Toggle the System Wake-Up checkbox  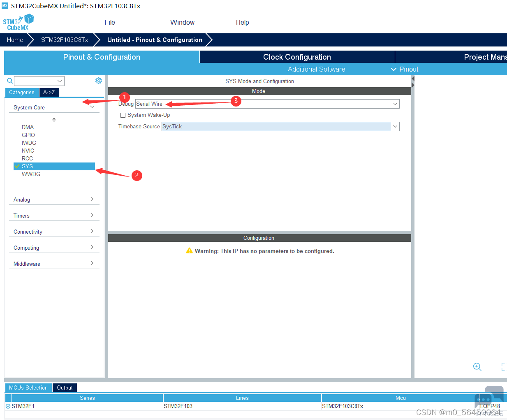click(x=123, y=115)
